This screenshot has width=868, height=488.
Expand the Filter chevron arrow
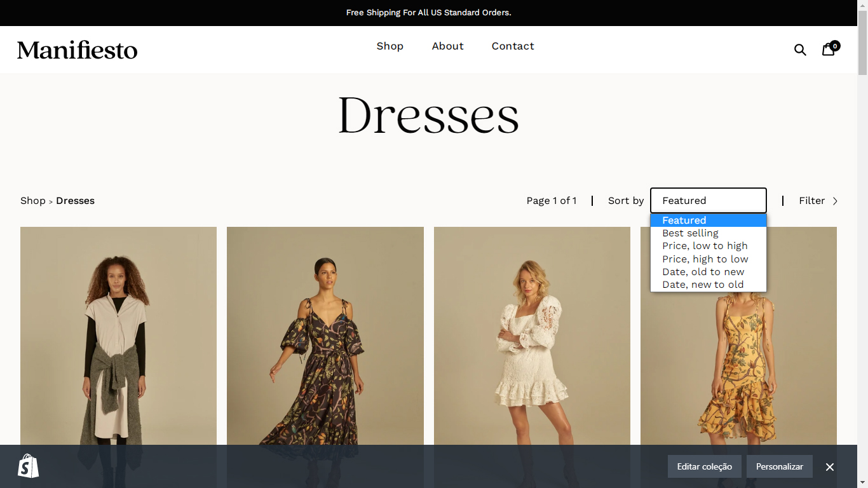tap(835, 201)
